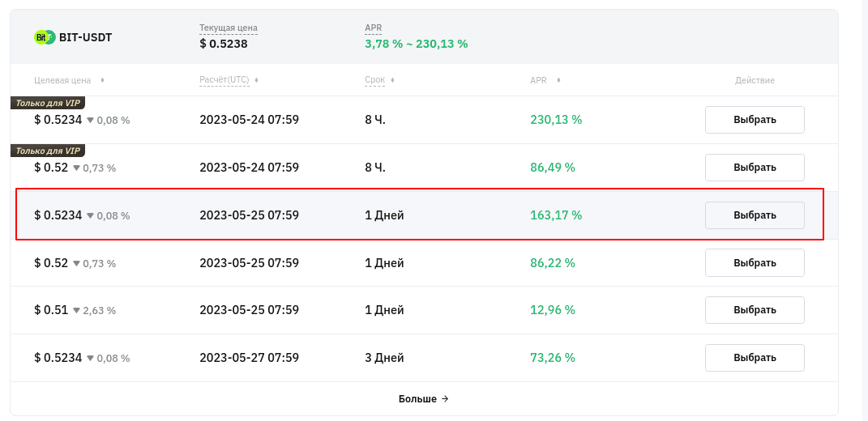Sort by APR column arrow
This screenshot has height=421, width=868.
coord(558,80)
